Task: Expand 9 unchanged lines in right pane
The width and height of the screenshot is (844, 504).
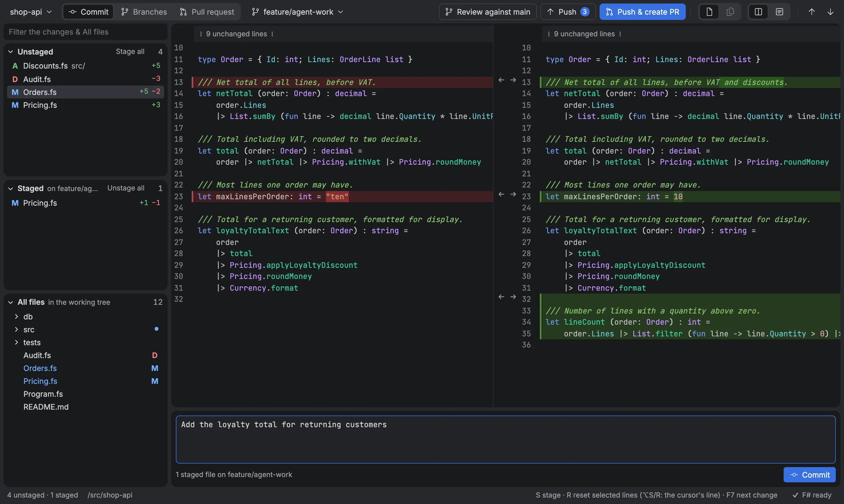Action: (x=584, y=34)
